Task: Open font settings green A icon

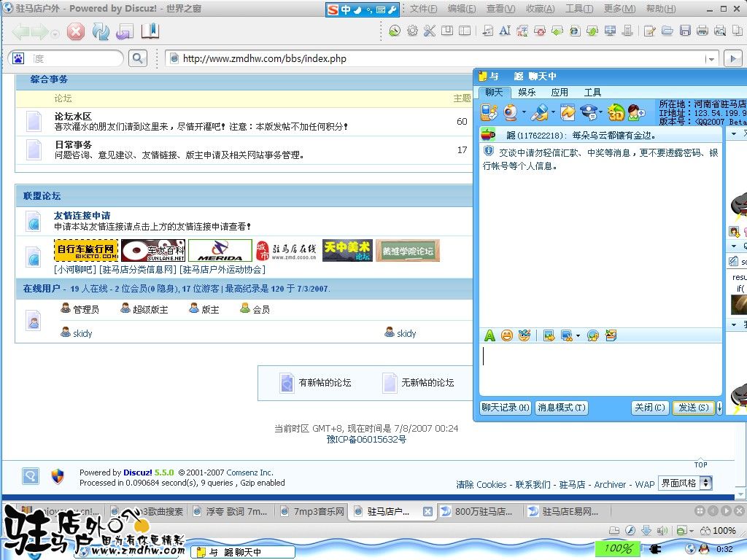Action: coord(489,335)
